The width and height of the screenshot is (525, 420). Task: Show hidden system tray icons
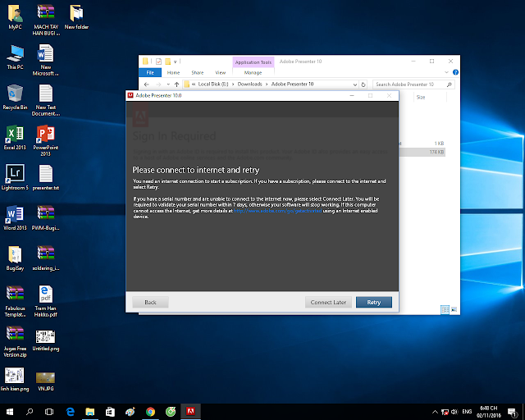click(x=435, y=412)
